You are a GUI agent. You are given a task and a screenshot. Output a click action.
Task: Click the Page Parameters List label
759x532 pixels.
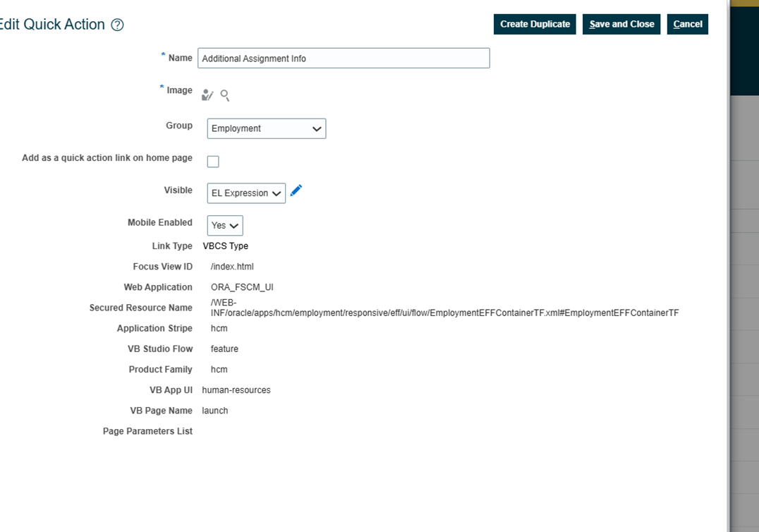coord(147,431)
